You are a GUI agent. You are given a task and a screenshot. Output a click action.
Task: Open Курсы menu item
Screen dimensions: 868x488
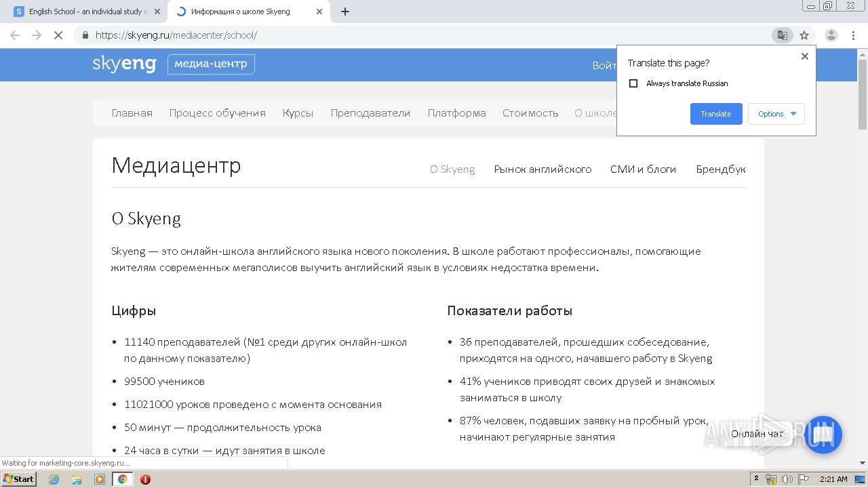tap(298, 113)
